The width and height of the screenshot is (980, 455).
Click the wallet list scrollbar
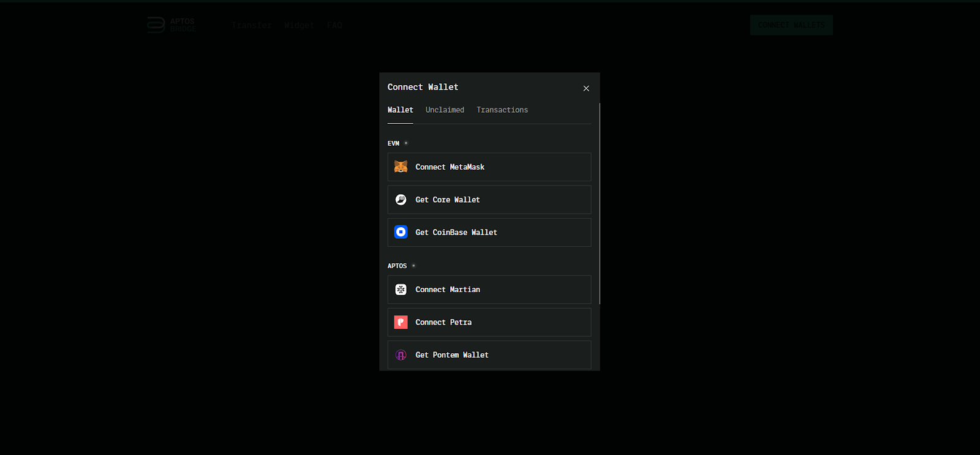point(600,203)
